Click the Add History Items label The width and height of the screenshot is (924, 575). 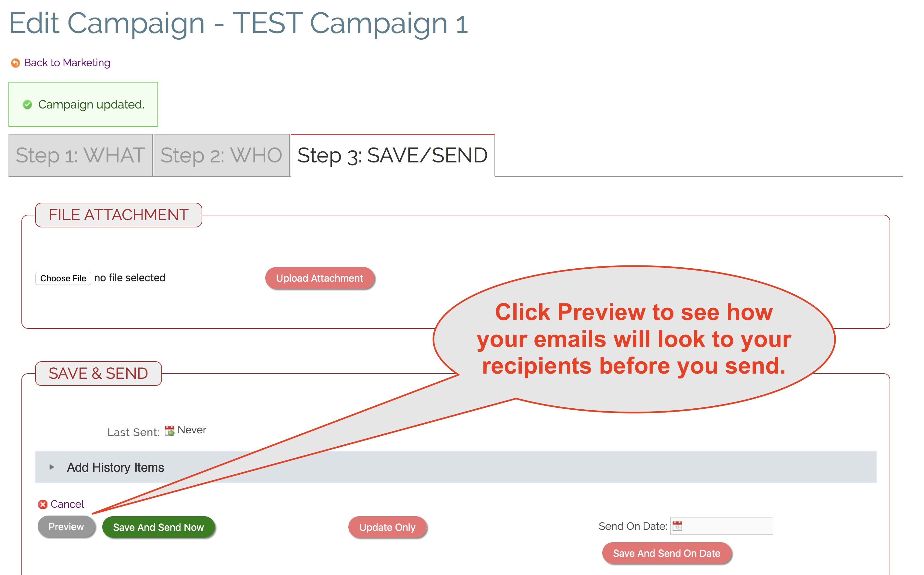[x=116, y=467]
